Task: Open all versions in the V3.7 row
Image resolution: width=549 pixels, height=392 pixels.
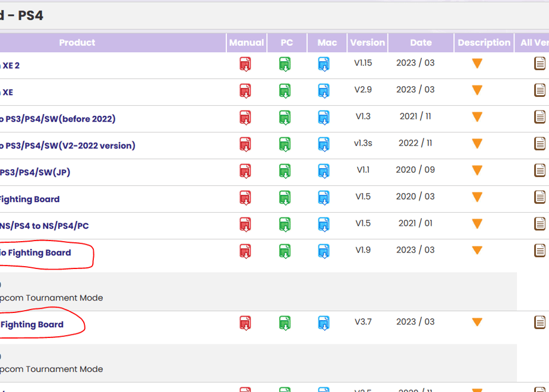Action: [540, 323]
